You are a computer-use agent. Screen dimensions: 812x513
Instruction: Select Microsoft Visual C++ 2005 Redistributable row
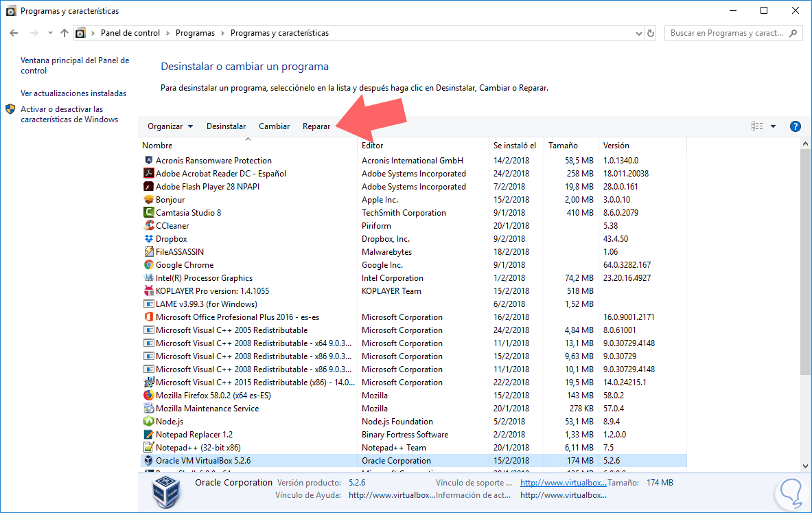coord(413,330)
